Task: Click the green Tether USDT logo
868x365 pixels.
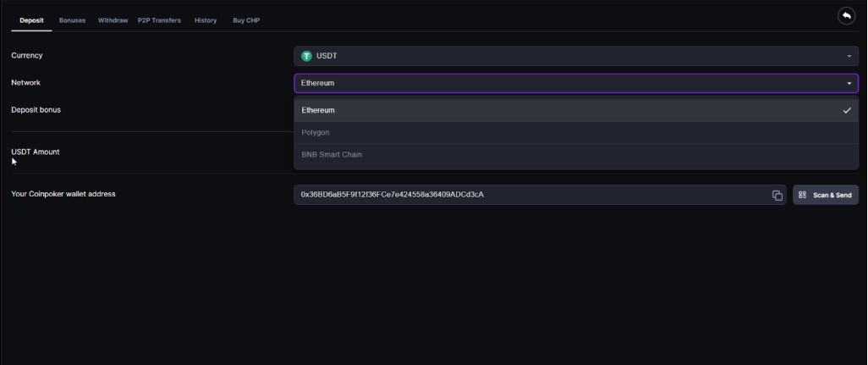Action: coord(306,56)
